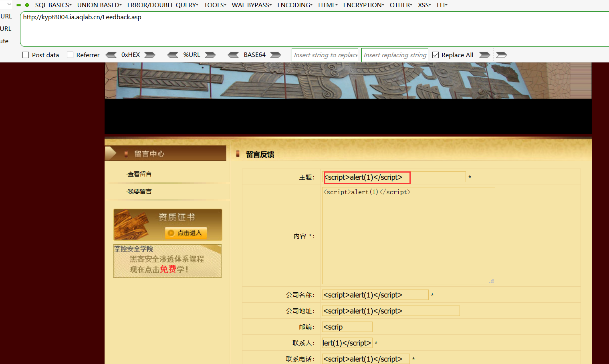
Task: Enable the Referrer checkbox
Action: click(x=70, y=55)
